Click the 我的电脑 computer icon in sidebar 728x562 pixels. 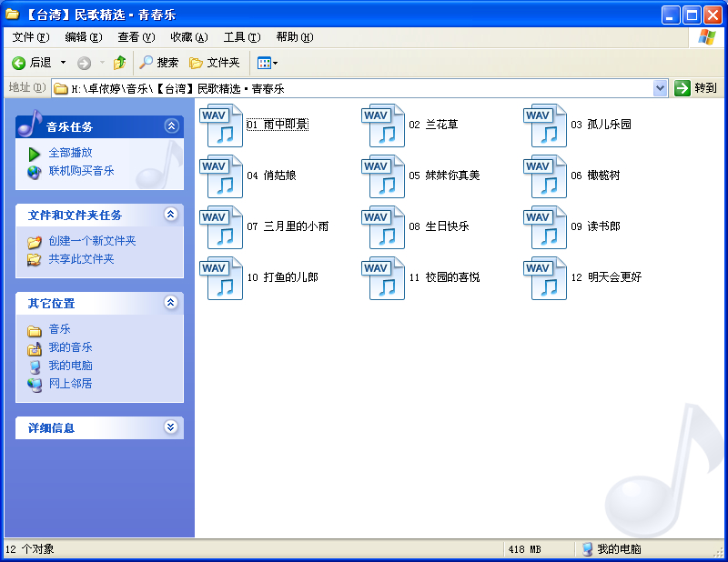35,366
